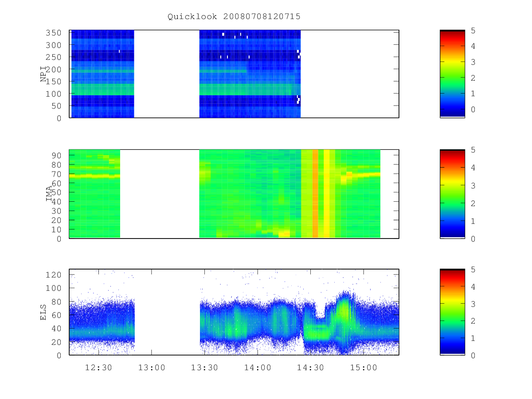Click the NPI spectrogram data before 13:00
Viewport: 532px width, 399px height.
click(102, 74)
